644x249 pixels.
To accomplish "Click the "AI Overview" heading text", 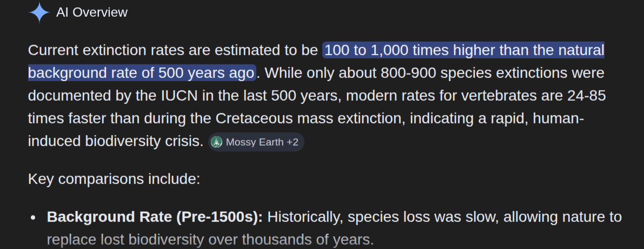I will click(x=92, y=12).
